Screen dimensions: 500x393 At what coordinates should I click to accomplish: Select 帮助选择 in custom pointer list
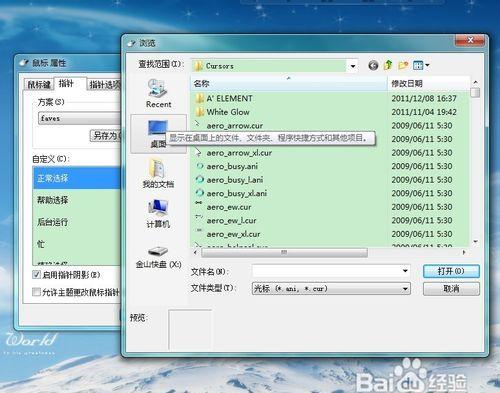click(77, 200)
